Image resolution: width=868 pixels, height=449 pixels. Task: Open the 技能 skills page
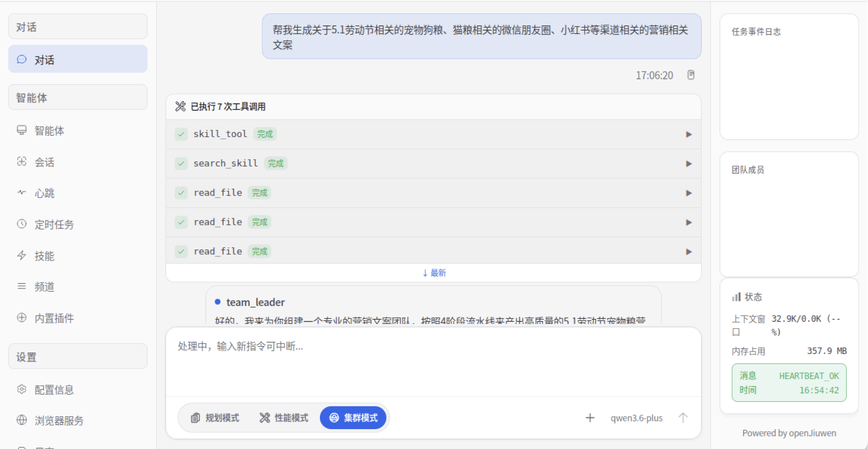(x=78, y=256)
